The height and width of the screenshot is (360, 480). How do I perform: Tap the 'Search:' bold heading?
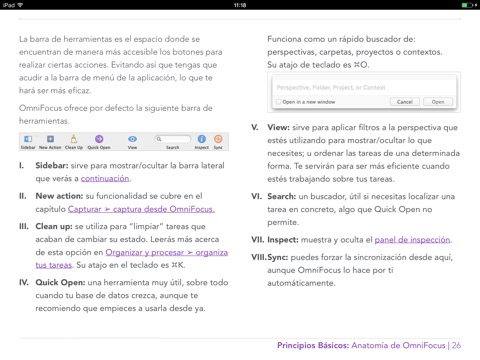tap(281, 196)
